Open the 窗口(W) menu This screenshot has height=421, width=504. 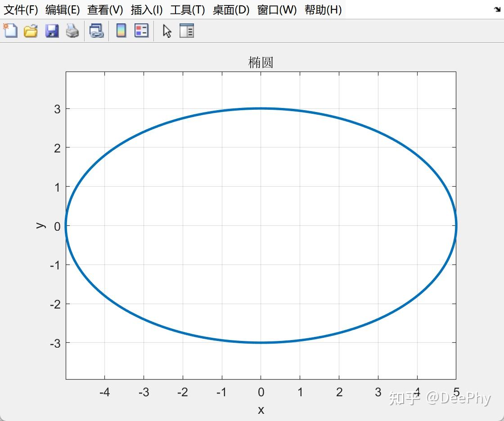click(x=277, y=10)
